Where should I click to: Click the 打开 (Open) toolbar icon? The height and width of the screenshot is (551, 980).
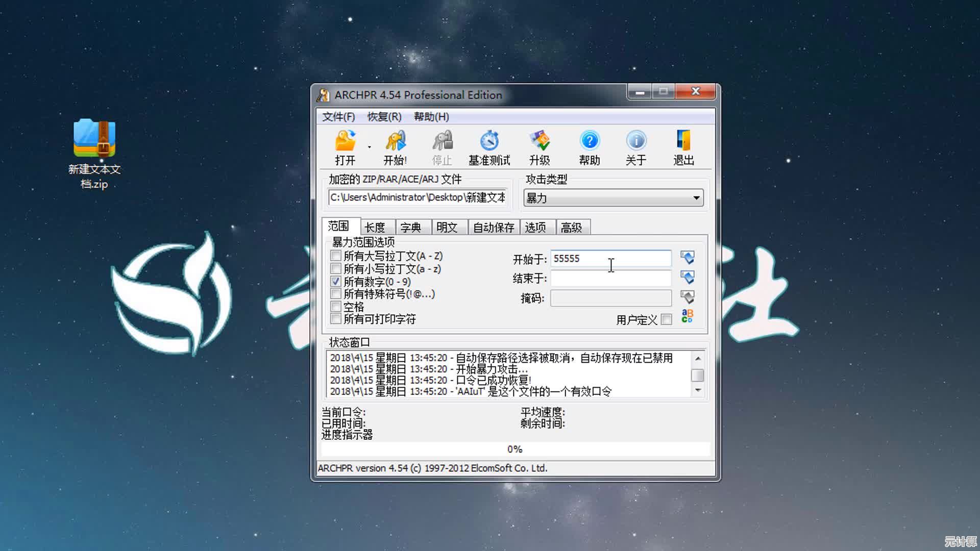345,141
